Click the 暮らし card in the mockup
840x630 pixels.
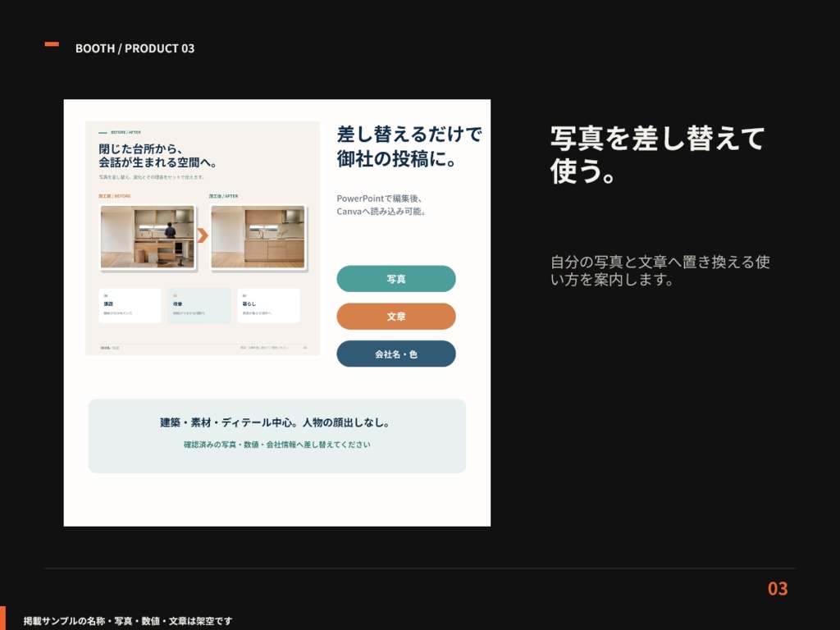[x=268, y=305]
